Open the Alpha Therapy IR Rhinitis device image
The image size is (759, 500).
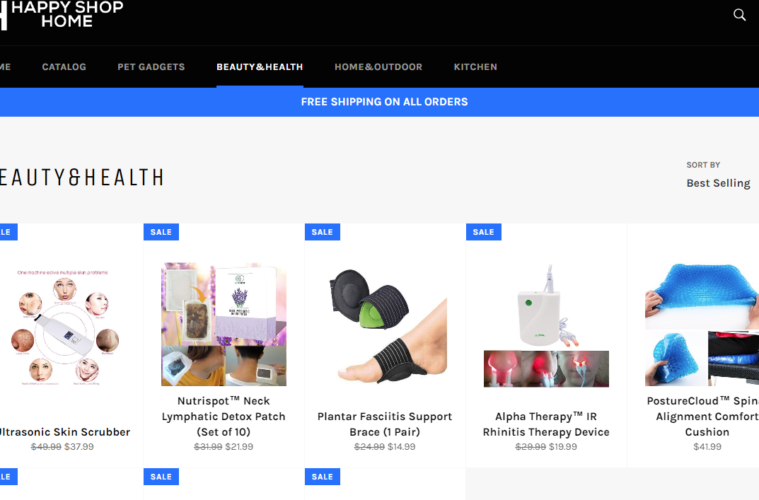click(x=546, y=325)
